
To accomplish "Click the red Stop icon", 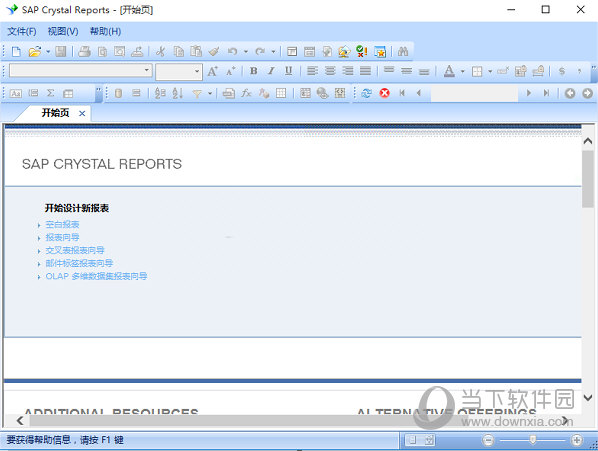I will [385, 93].
